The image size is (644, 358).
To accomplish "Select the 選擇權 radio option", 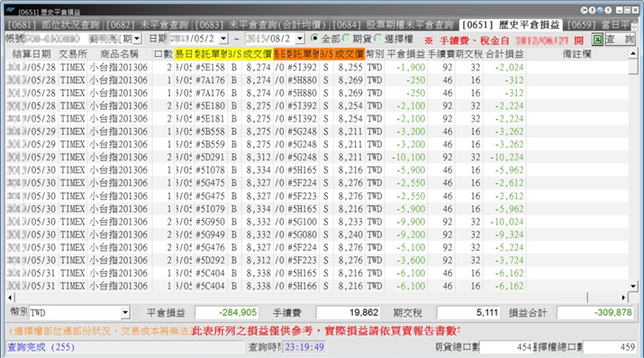I will click(x=378, y=39).
